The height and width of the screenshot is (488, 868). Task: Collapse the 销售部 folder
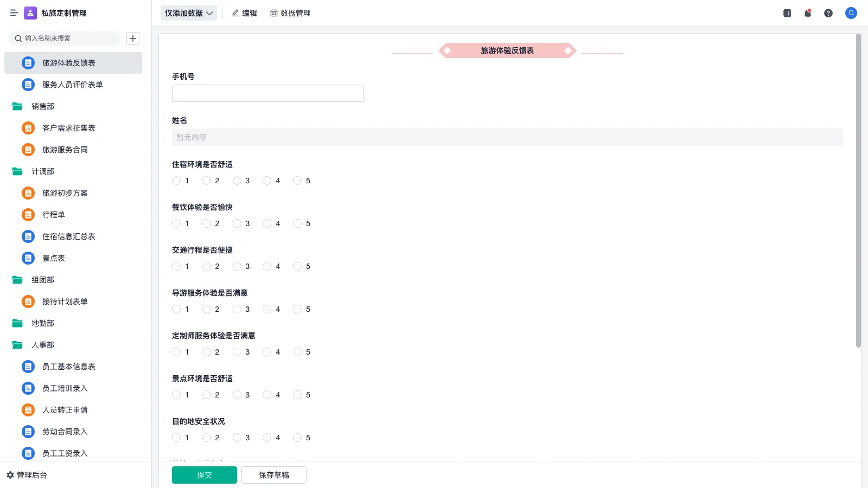coord(17,106)
